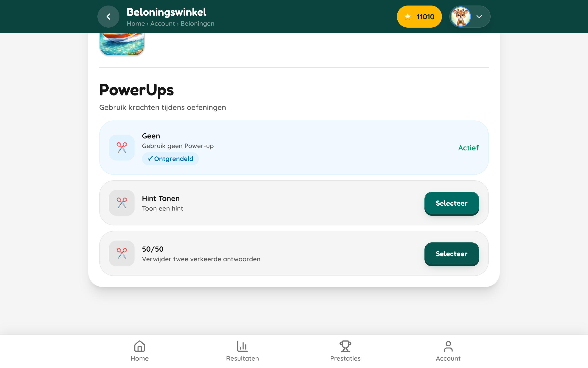Open the Home tab in bottom navigation
This screenshot has width=588, height=368.
point(139,351)
